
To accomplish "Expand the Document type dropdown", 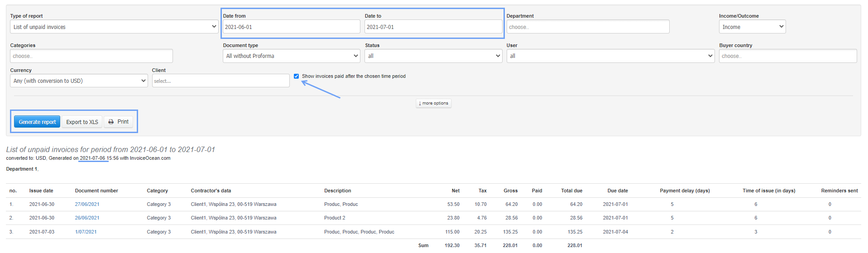I will tap(292, 56).
